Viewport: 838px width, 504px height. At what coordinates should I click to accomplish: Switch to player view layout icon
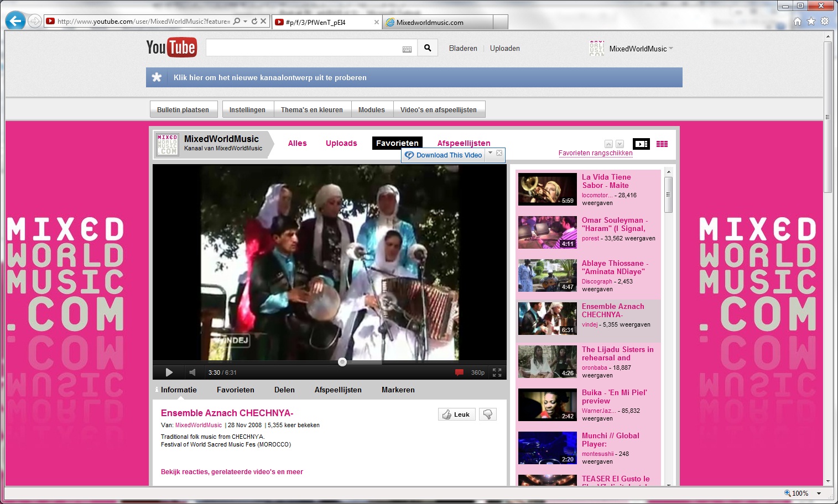(x=641, y=144)
